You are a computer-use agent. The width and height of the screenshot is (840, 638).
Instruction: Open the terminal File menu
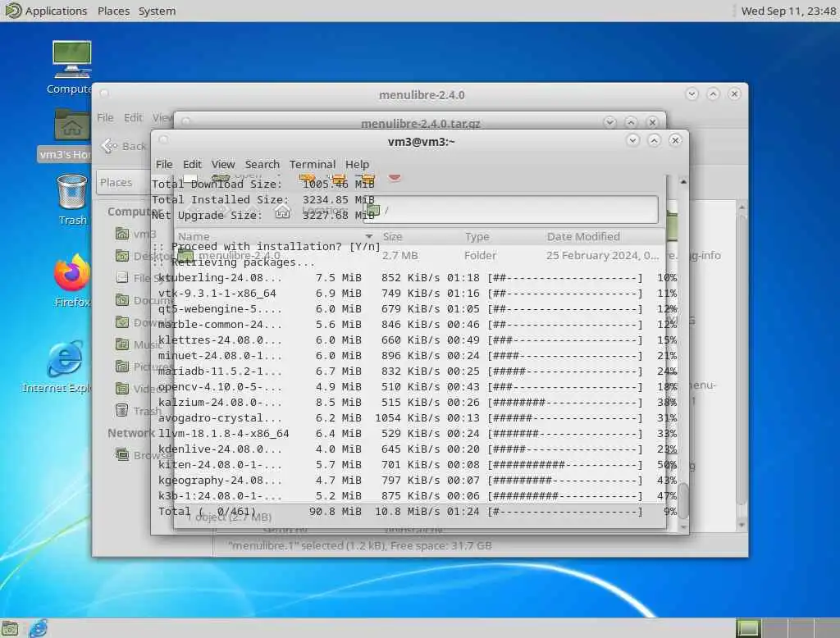point(164,164)
